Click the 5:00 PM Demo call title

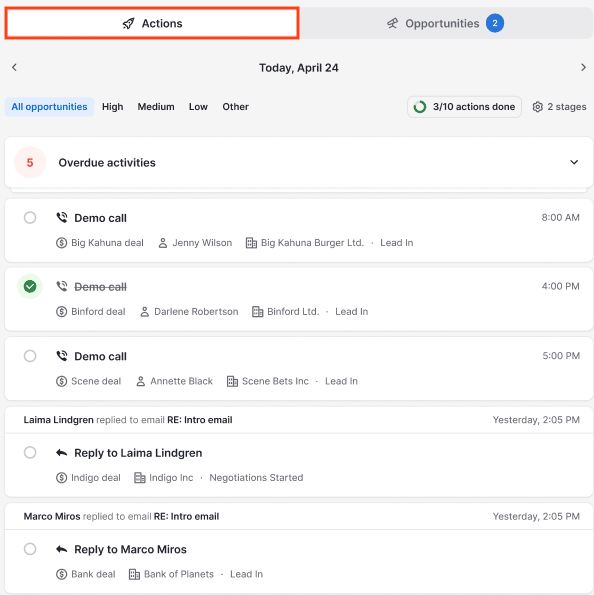[100, 356]
